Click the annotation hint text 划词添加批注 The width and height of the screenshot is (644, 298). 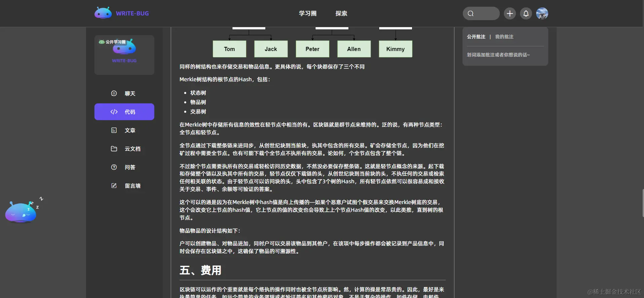click(x=498, y=55)
